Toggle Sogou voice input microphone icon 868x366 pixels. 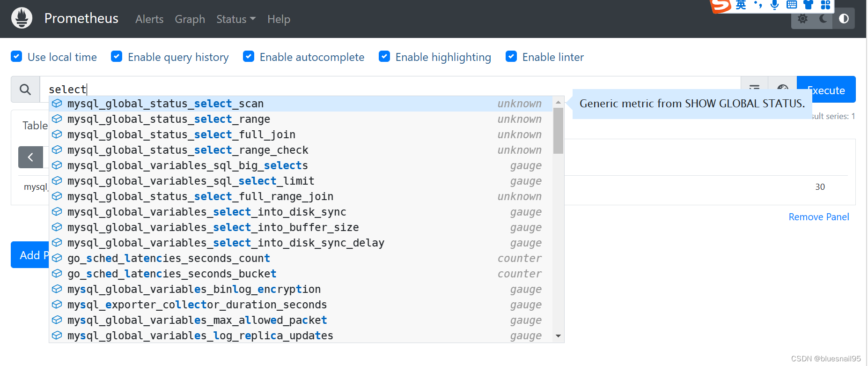click(x=774, y=5)
